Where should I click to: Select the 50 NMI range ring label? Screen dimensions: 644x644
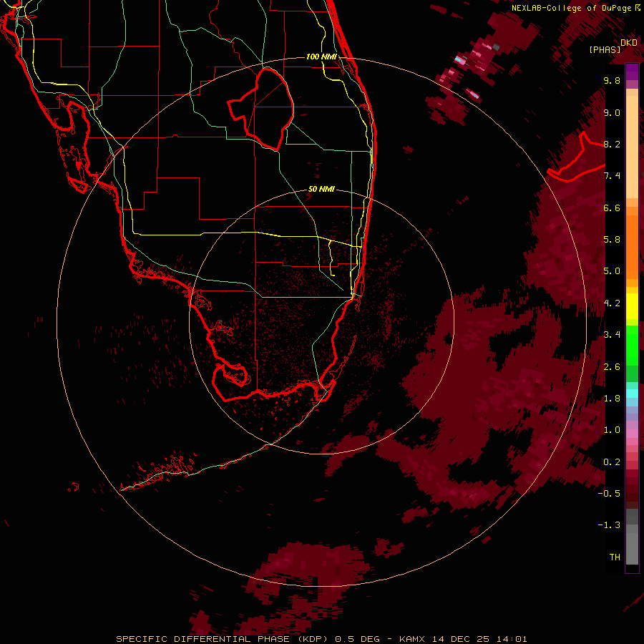(321, 189)
